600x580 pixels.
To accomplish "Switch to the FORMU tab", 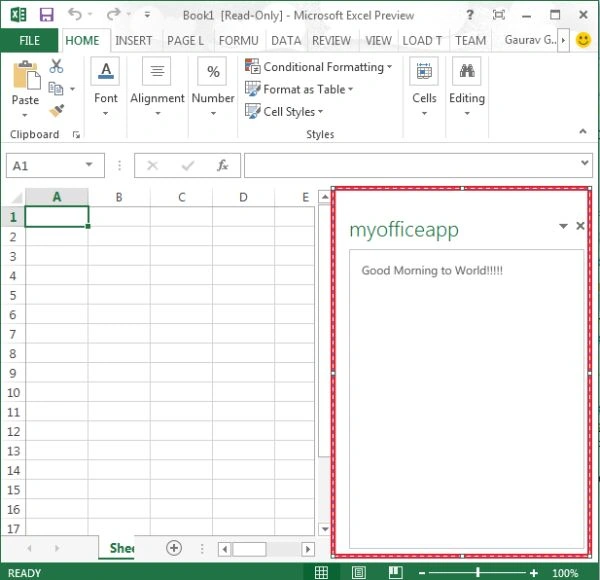I will pos(238,40).
